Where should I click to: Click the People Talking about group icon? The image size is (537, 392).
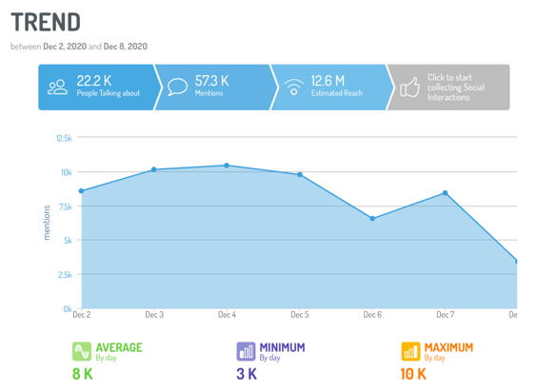[x=57, y=88]
